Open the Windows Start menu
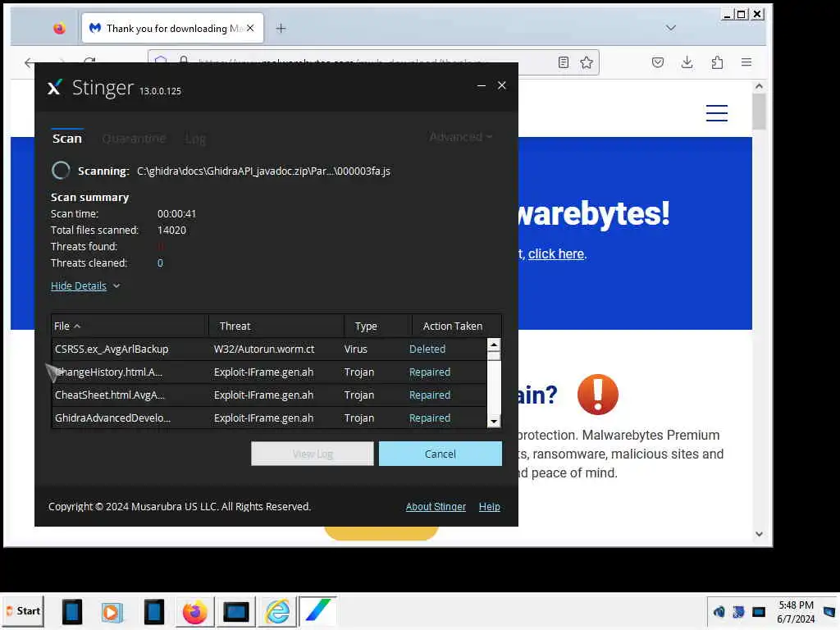 22,610
